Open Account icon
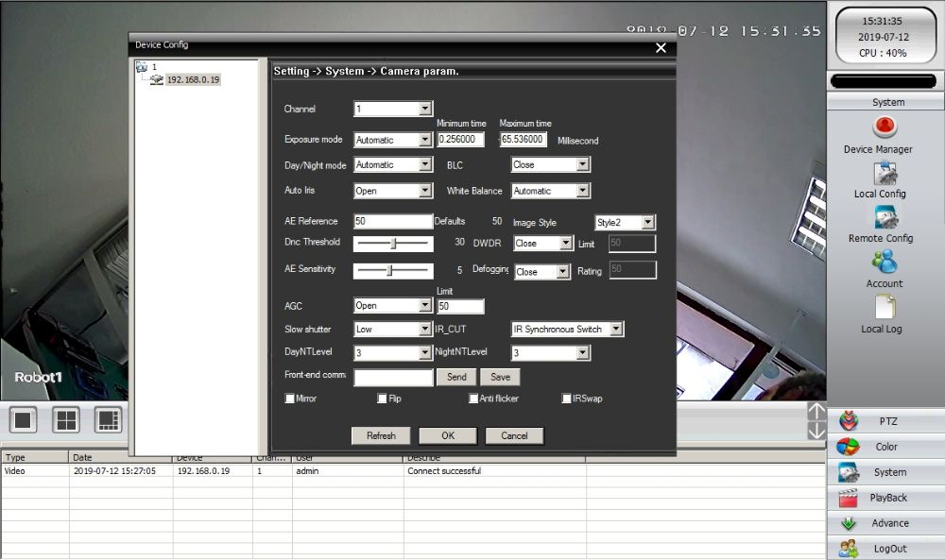 (x=885, y=262)
